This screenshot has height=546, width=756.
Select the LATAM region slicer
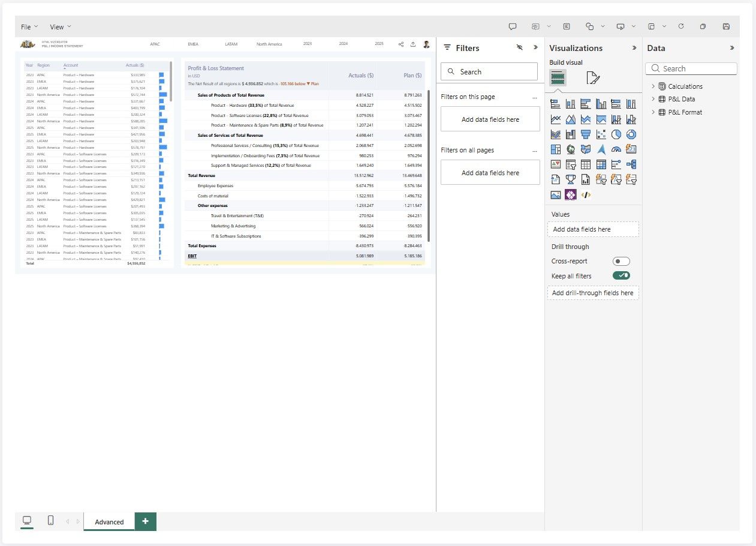pyautogui.click(x=231, y=44)
